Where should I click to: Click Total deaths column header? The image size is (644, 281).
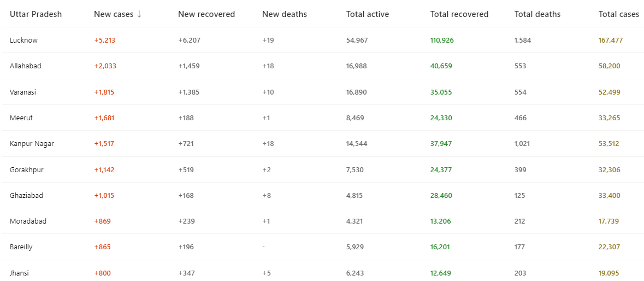(x=537, y=14)
